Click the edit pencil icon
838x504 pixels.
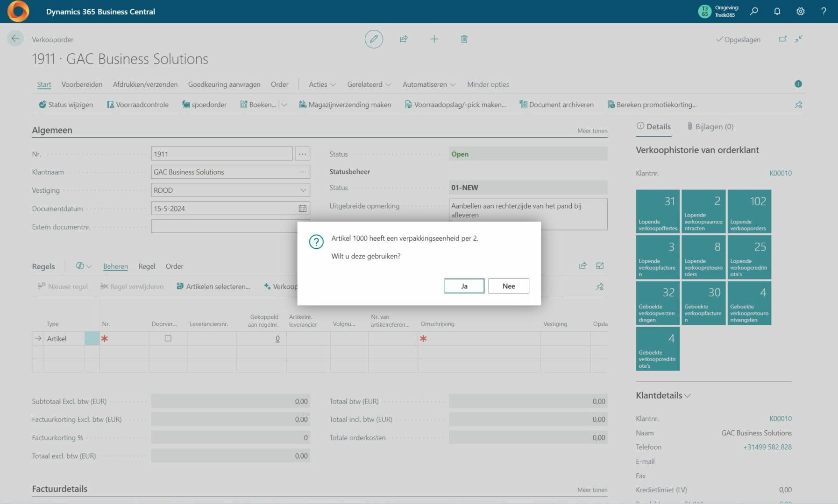click(x=374, y=39)
